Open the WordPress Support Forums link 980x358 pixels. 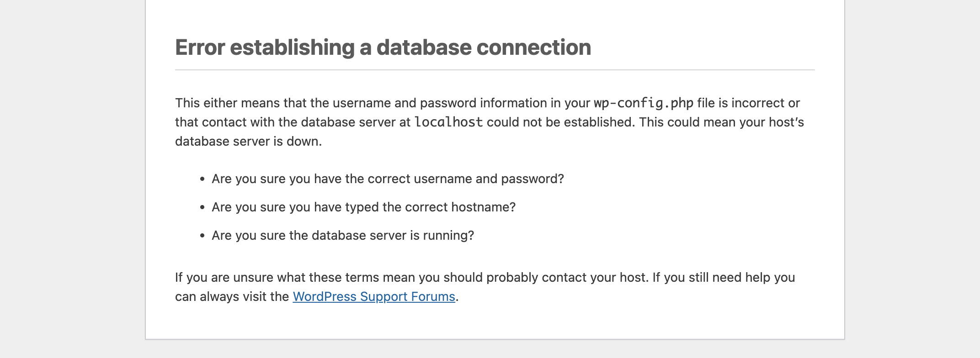point(373,297)
